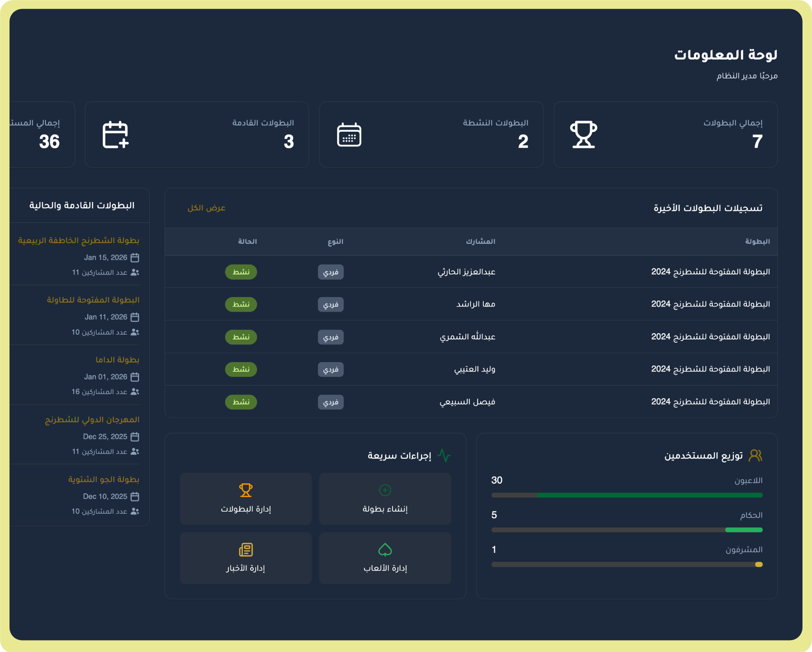
Task: Select بطولة الداما in the sidebar
Action: [x=117, y=359]
